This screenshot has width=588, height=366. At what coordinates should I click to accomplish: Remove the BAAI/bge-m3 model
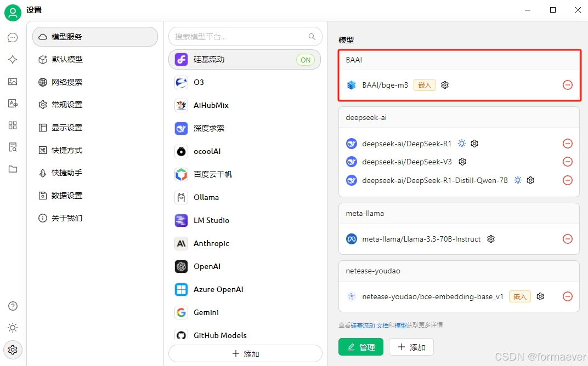click(x=568, y=85)
